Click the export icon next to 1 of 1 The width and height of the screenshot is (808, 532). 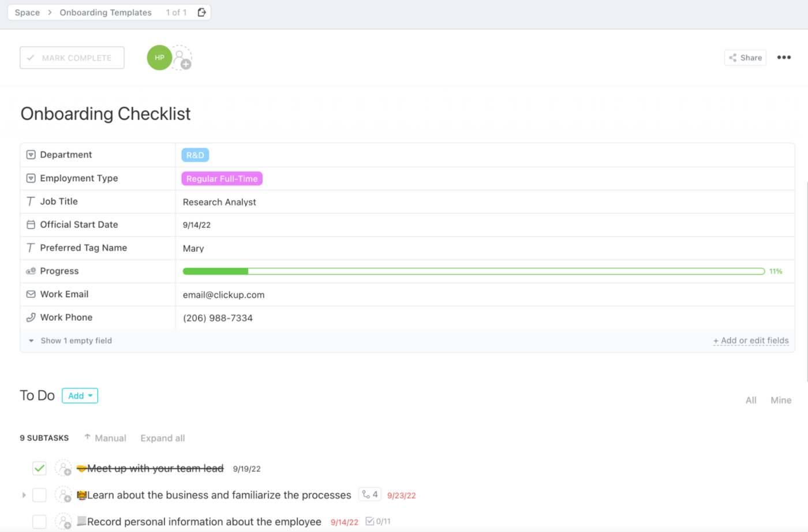(201, 12)
